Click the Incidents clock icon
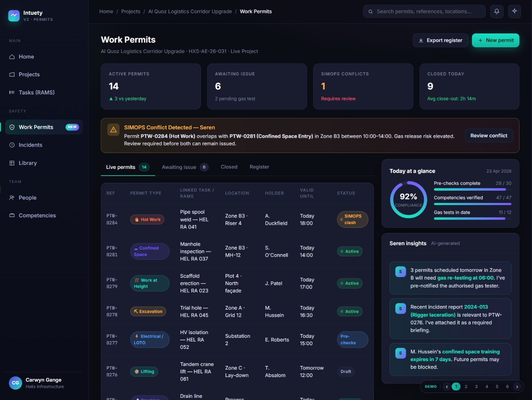532x400 pixels. point(11,145)
